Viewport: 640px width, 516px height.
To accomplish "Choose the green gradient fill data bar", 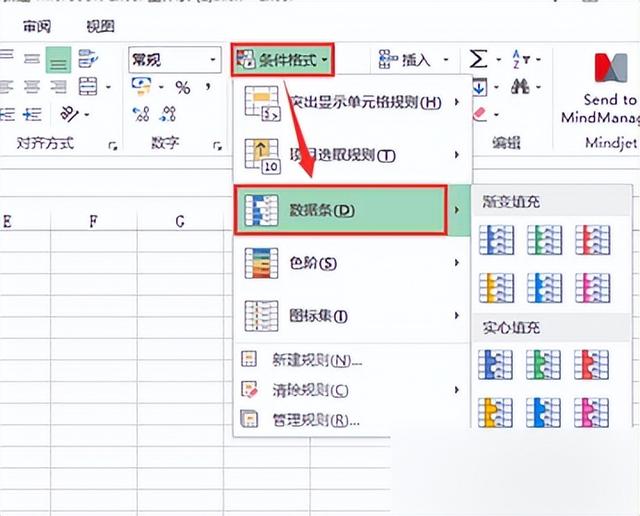I will pos(544,240).
